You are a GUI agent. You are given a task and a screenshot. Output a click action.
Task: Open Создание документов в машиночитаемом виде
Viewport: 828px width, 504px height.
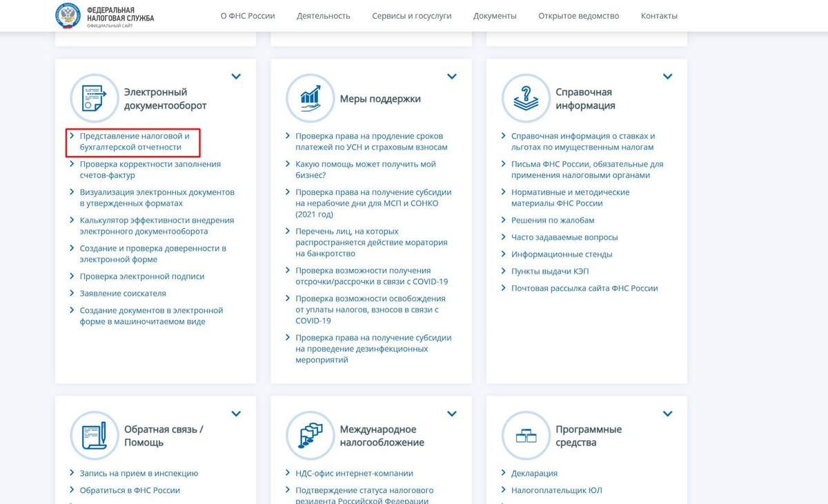pos(152,316)
